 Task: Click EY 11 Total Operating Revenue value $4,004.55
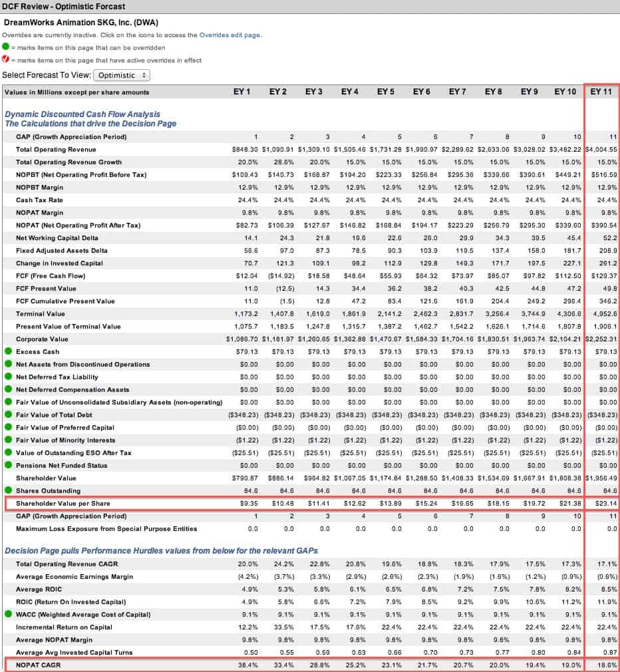click(601, 150)
